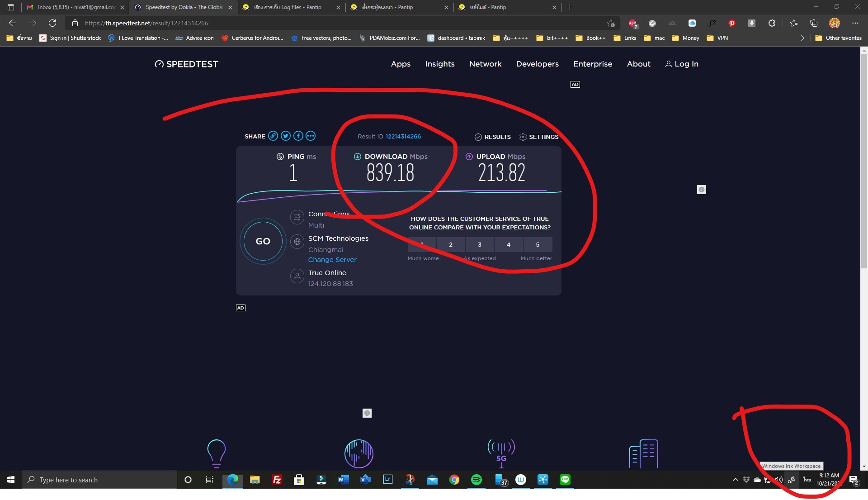The width and height of the screenshot is (868, 500).
Task: Open Sign in Shutterstock bookmark
Action: (x=70, y=38)
